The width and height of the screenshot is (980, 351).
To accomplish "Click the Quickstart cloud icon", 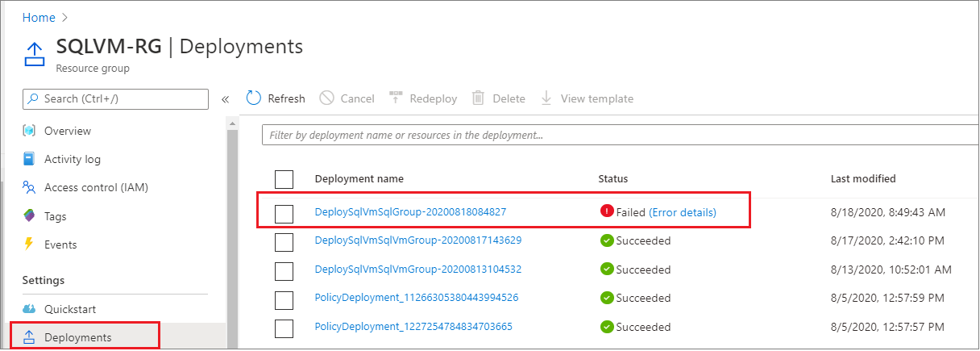I will click(30, 309).
